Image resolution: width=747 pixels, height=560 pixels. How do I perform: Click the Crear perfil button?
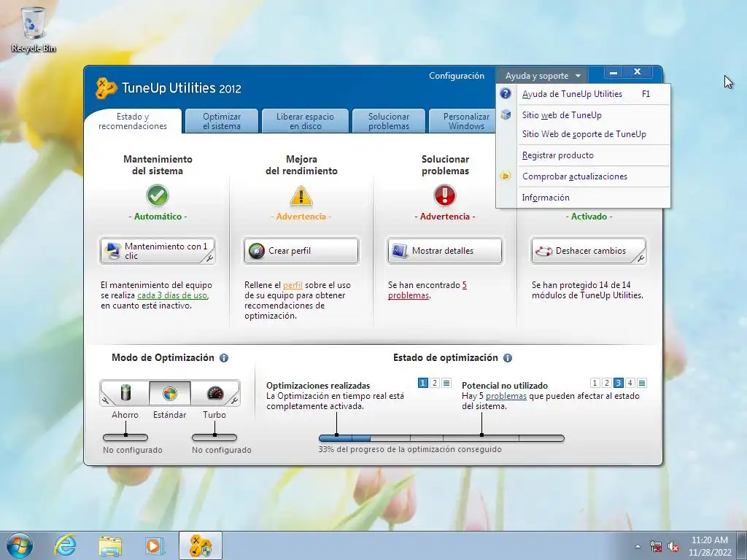tap(301, 251)
